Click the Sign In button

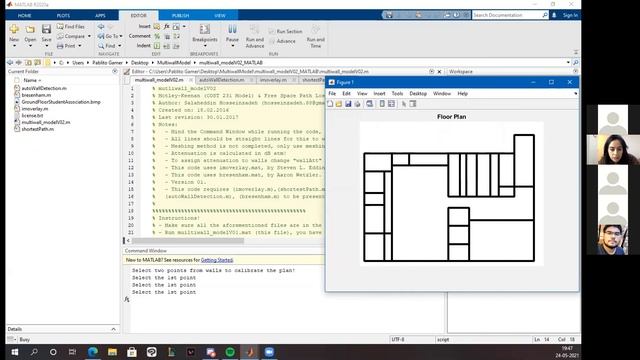570,15
